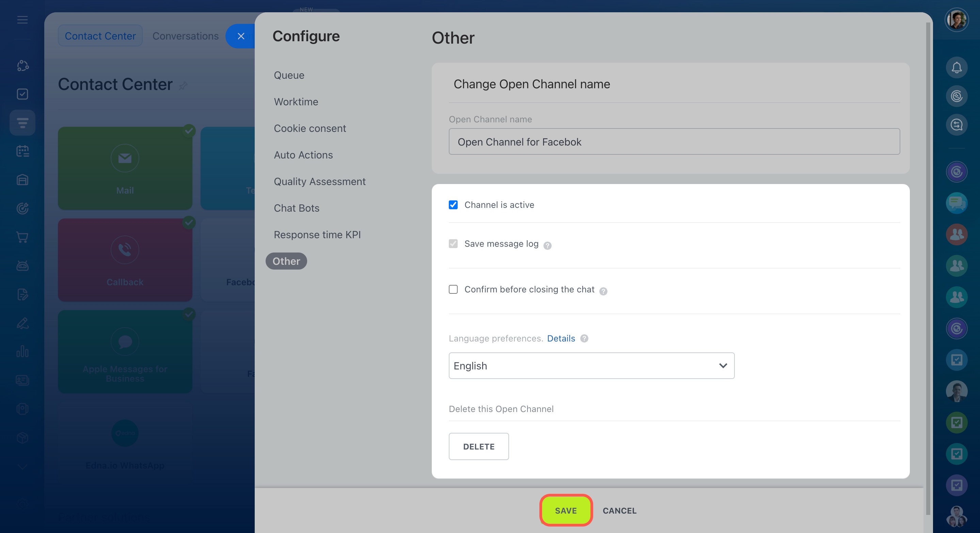The image size is (980, 533).
Task: Open the hamburger main menu
Action: [22, 19]
